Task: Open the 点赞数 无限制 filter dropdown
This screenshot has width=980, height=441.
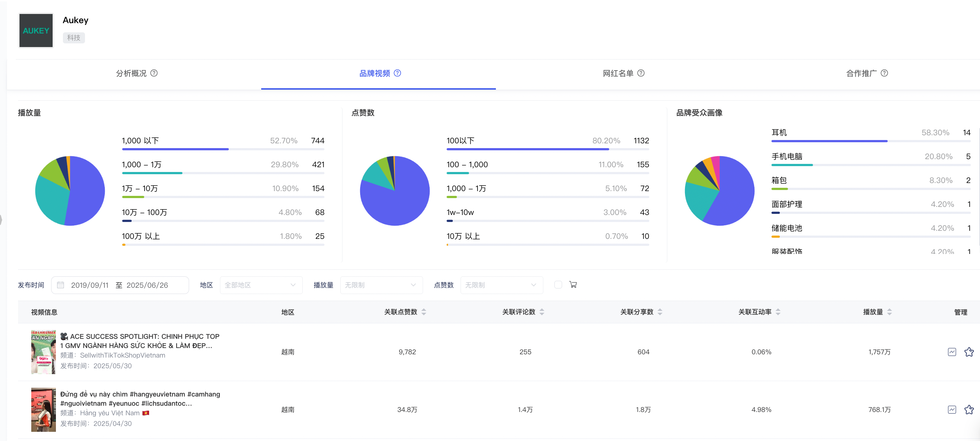Action: (x=501, y=285)
